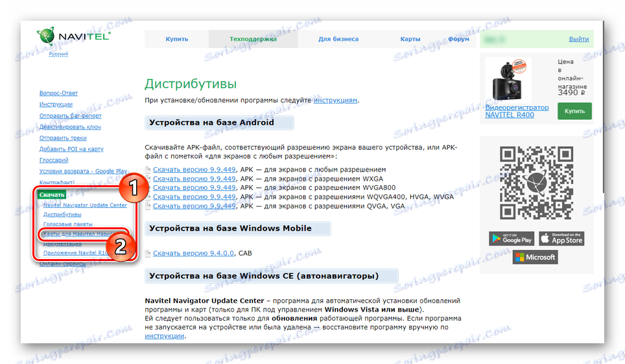The image size is (625, 364).
Task: Open the Инструкции sidebar link
Action: point(56,104)
